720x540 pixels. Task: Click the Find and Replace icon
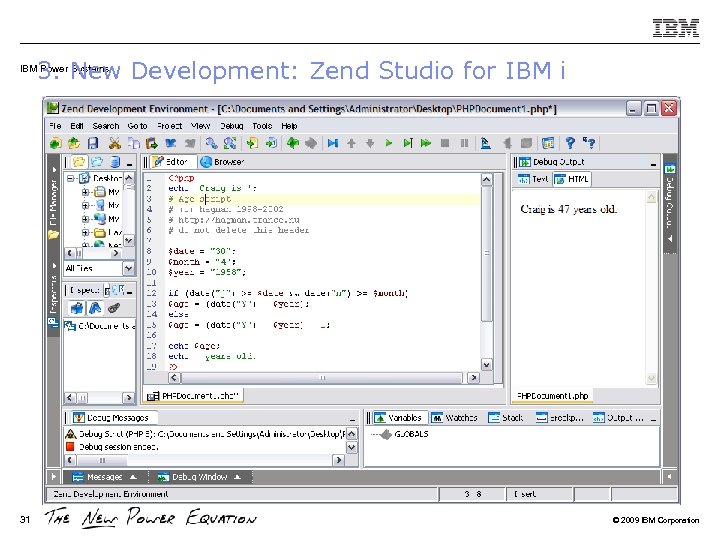(230, 143)
